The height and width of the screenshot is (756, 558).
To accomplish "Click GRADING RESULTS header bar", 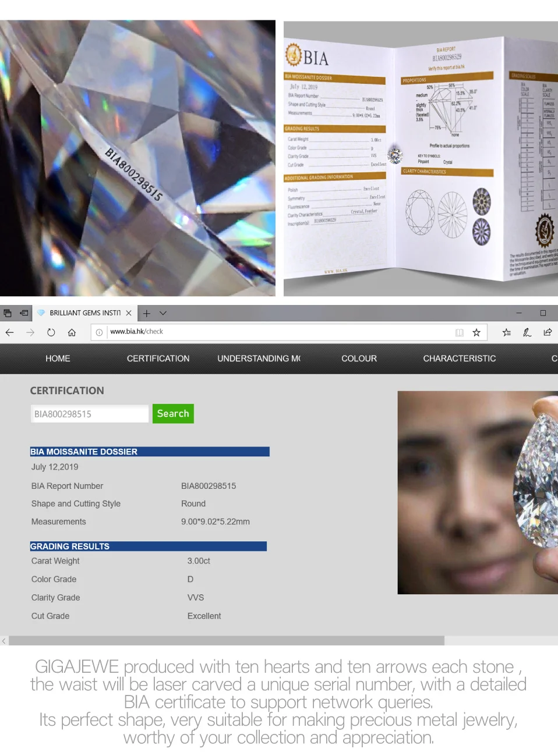I will (149, 546).
